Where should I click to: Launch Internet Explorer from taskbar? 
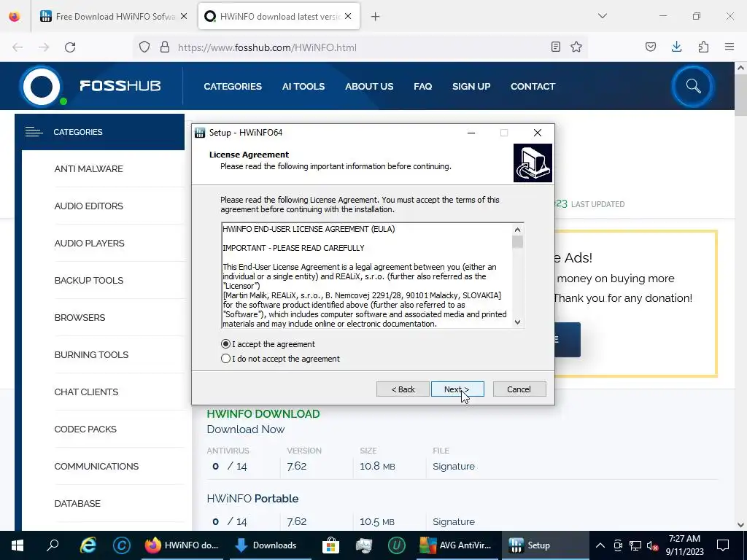(x=88, y=545)
